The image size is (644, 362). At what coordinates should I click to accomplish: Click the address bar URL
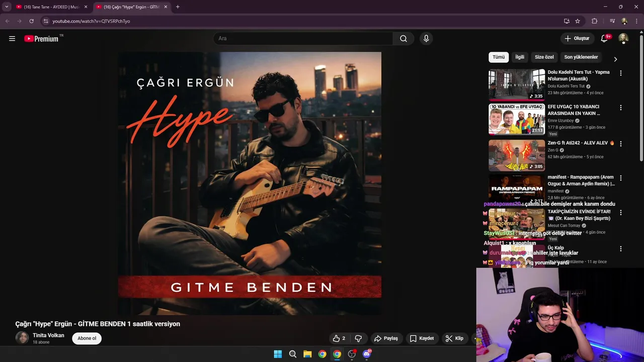(91, 21)
